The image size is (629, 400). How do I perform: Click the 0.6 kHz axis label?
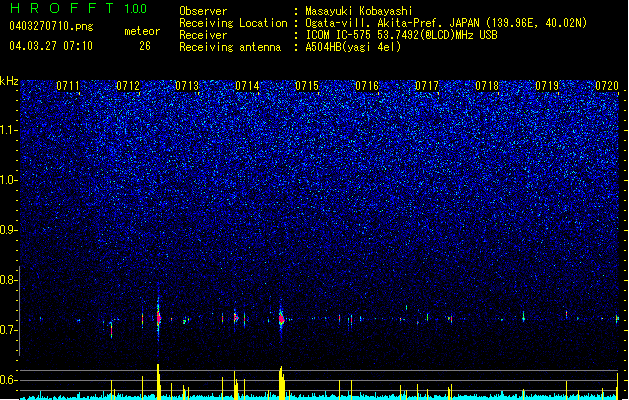click(x=9, y=380)
